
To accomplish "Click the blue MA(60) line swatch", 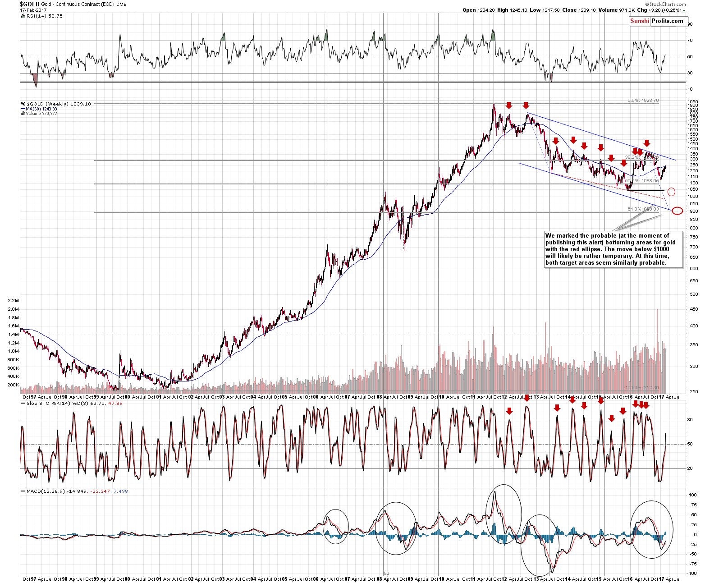I will coord(23,109).
